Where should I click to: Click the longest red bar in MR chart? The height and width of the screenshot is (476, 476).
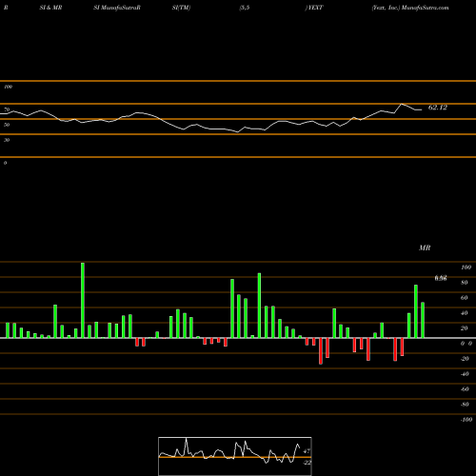tap(321, 351)
